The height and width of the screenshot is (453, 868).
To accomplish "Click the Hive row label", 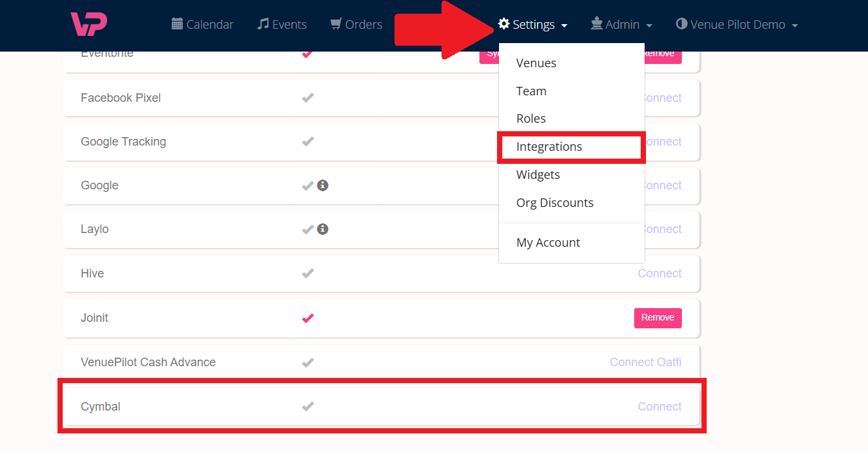I will 92,273.
